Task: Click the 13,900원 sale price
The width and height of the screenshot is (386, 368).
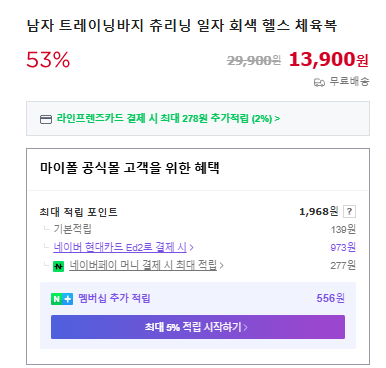Action: coord(329,59)
